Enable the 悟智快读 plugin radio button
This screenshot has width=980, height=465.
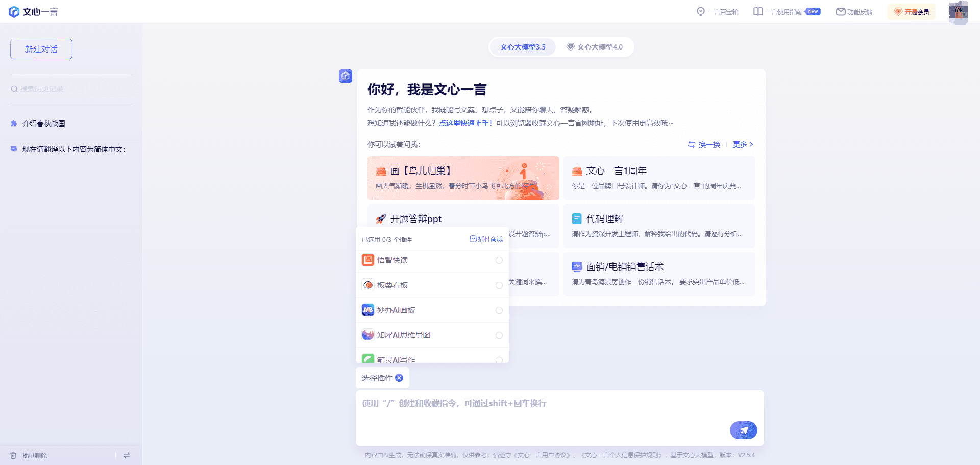[499, 260]
